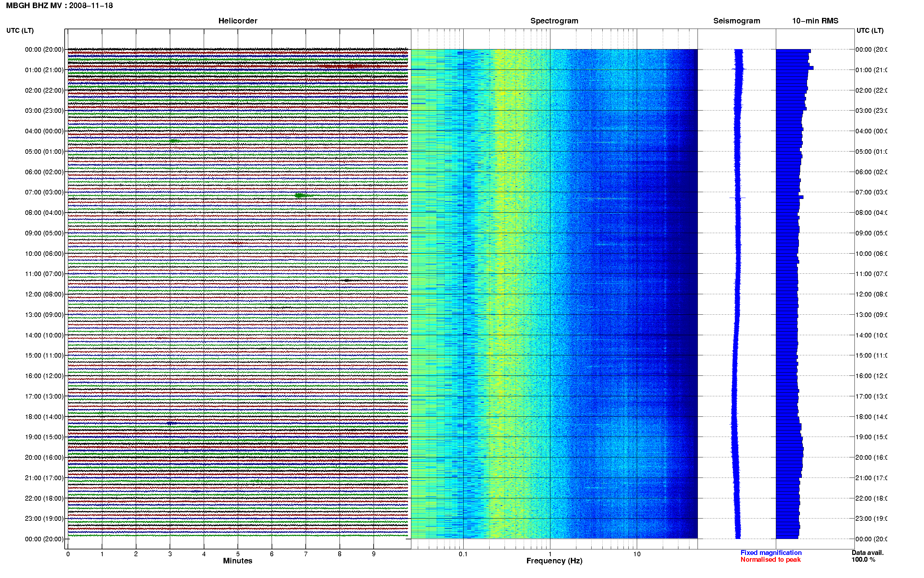Click the '0.1' frequency tick label

pos(463,554)
